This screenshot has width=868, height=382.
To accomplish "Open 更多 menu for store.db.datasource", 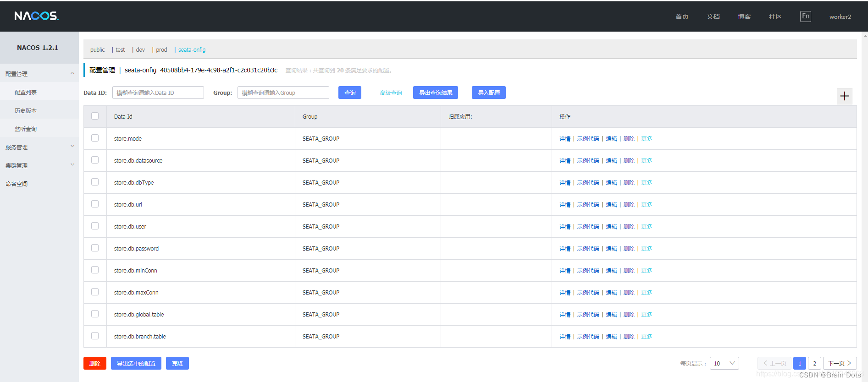I will [x=647, y=161].
